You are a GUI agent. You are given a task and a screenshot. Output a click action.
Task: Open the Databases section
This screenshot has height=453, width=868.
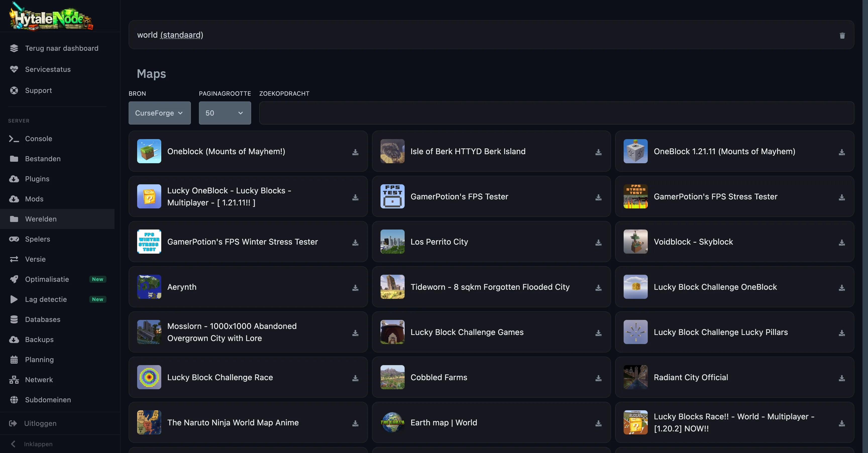57,319
